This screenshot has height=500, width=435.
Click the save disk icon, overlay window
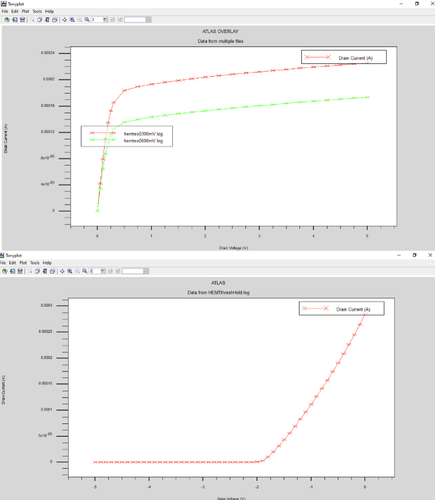point(22,20)
